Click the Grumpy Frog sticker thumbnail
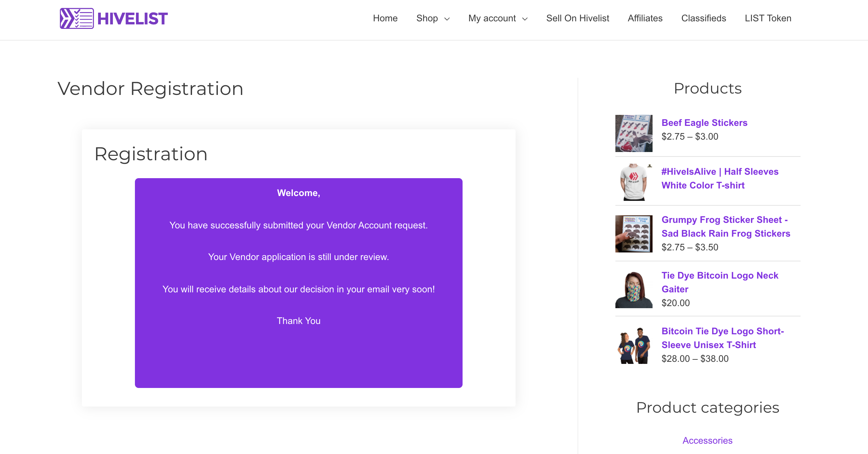 [x=634, y=234]
